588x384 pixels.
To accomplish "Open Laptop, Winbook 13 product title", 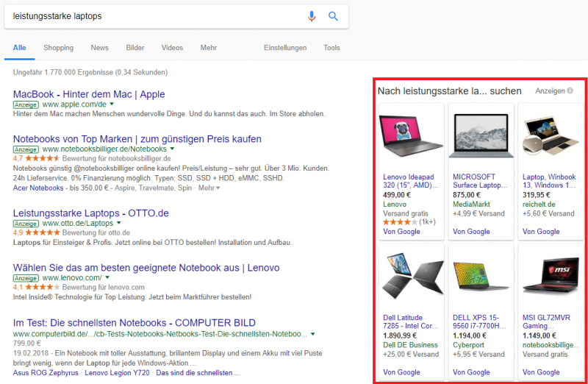I will tap(549, 181).
